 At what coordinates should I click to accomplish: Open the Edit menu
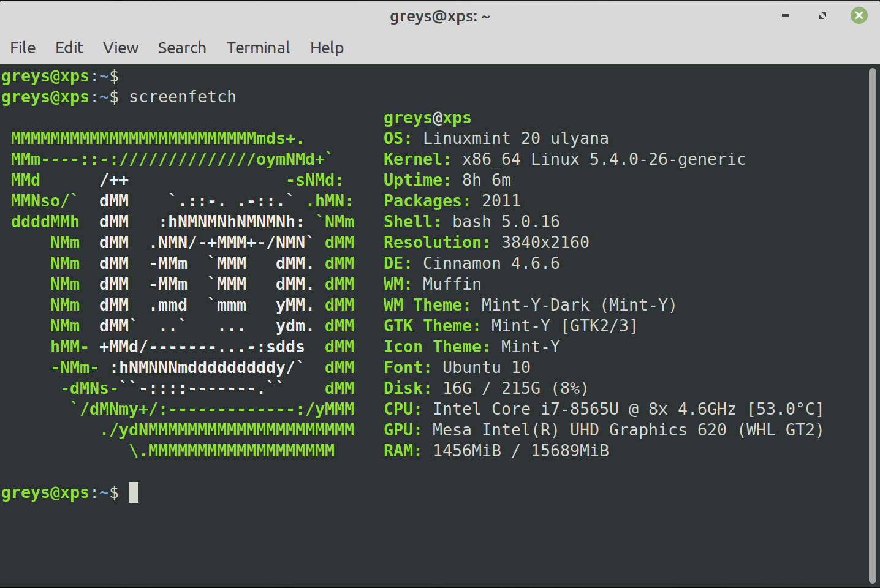tap(69, 48)
